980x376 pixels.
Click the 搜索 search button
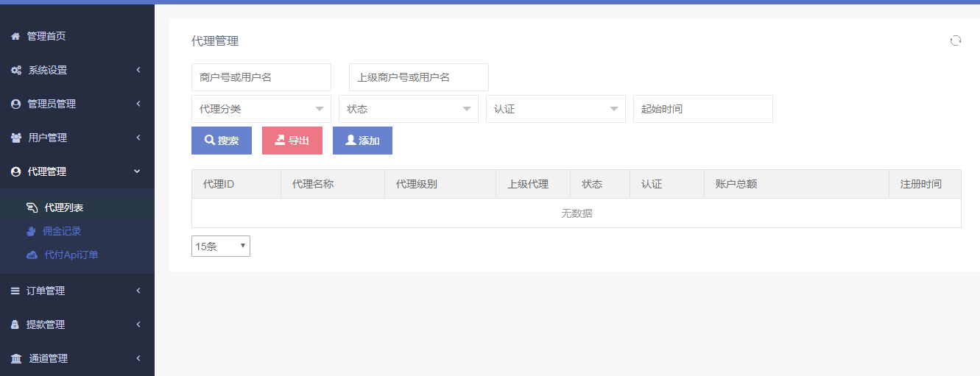[x=221, y=141]
